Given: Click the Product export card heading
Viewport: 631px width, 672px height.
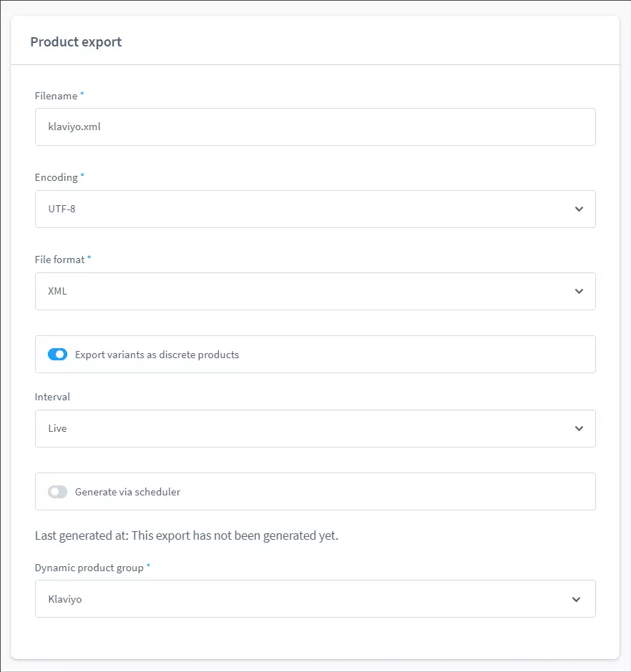Looking at the screenshot, I should (x=76, y=41).
